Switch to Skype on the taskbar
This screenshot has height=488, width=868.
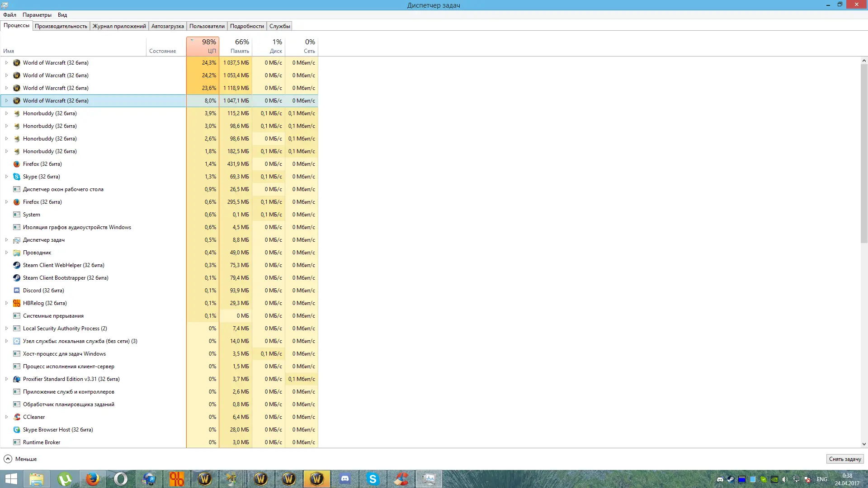coord(373,479)
